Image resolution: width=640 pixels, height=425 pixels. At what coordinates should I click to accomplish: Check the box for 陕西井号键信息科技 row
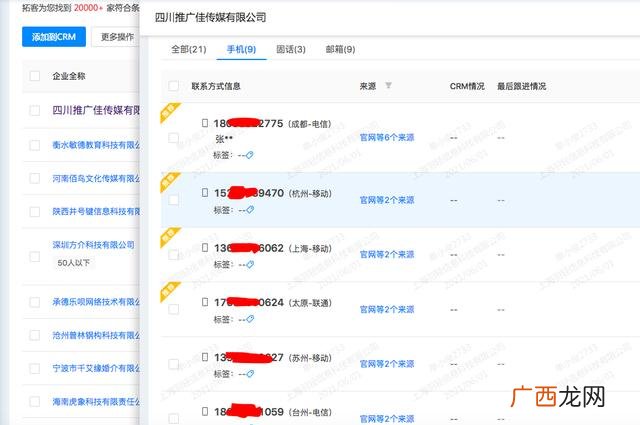click(35, 211)
